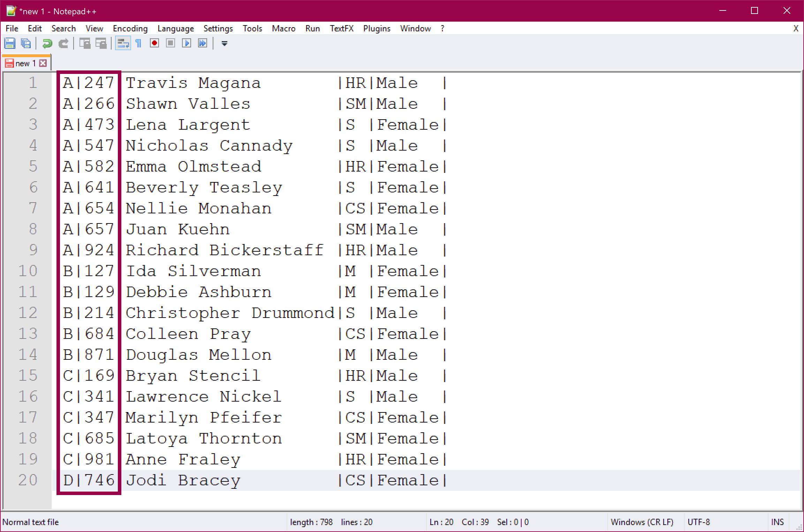The height and width of the screenshot is (532, 804).
Task: Select the new 1 document tab
Action: pos(24,63)
